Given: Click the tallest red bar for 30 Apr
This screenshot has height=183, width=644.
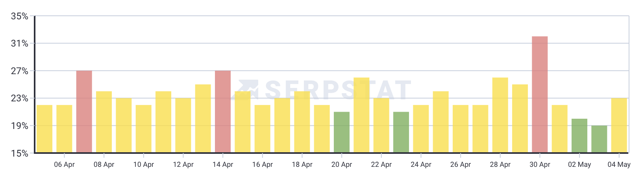Looking at the screenshot, I should 540,95.
